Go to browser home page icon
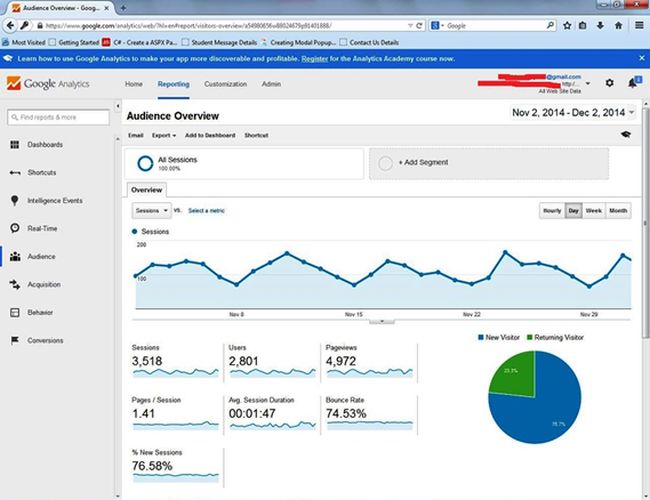Image resolution: width=650 pixels, height=500 pixels. point(618,26)
